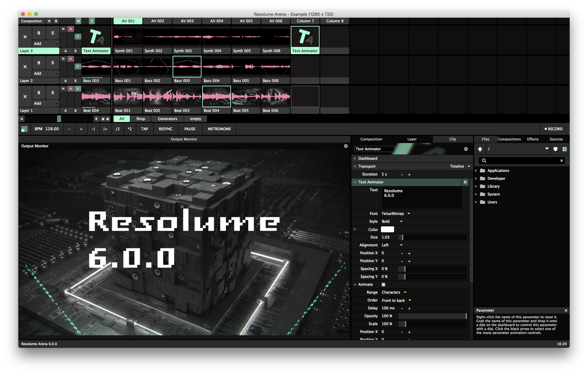Pick the white Color swatch

387,229
